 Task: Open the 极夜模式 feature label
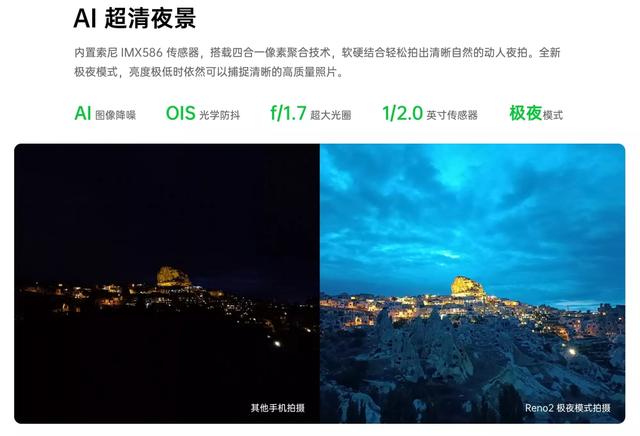click(536, 113)
